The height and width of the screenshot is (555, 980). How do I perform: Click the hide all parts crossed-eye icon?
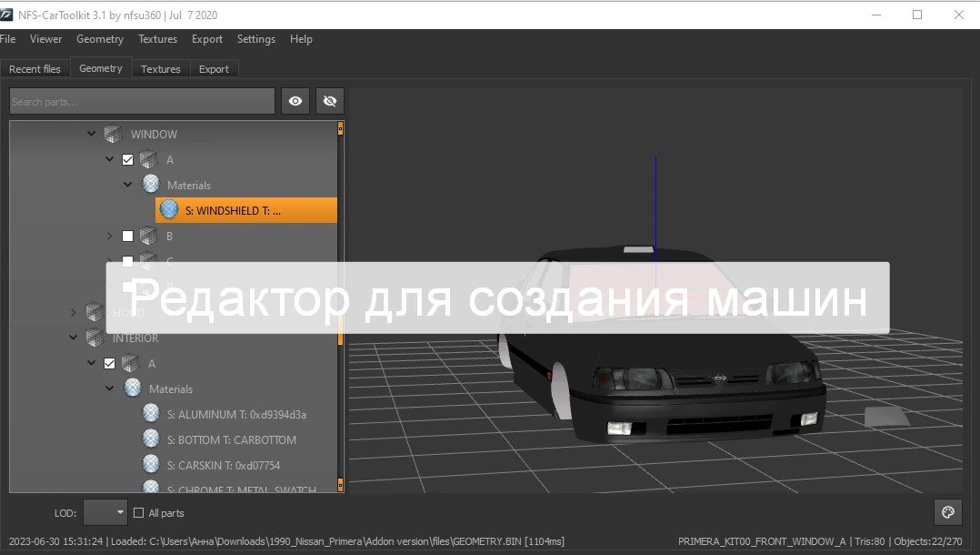tap(329, 100)
